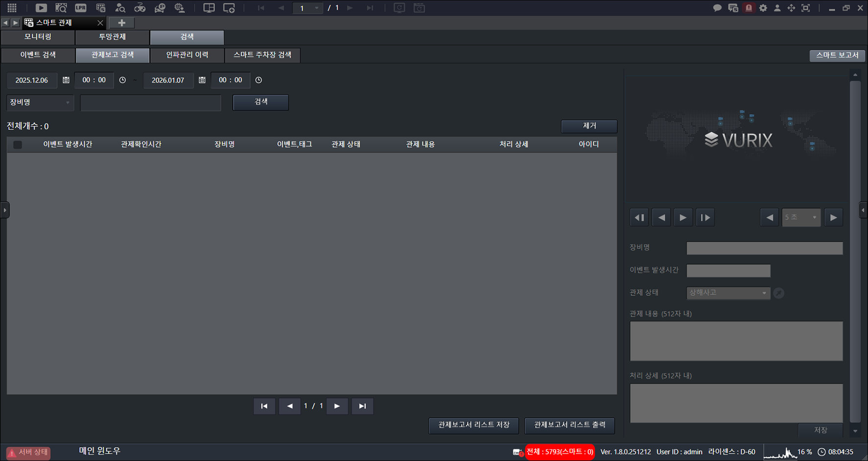This screenshot has height=461, width=868.
Task: Click the smart message icon in top bar
Action: point(733,8)
